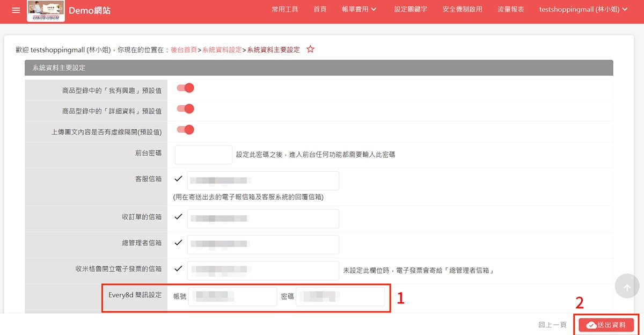Click the checkmark next to 客服信箱

click(179, 179)
